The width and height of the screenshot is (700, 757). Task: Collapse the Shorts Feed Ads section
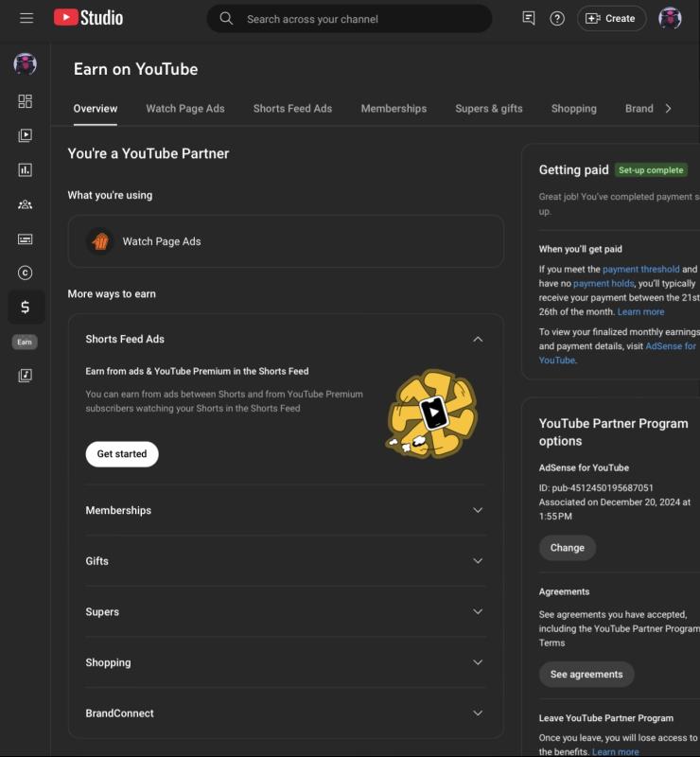[x=478, y=340]
